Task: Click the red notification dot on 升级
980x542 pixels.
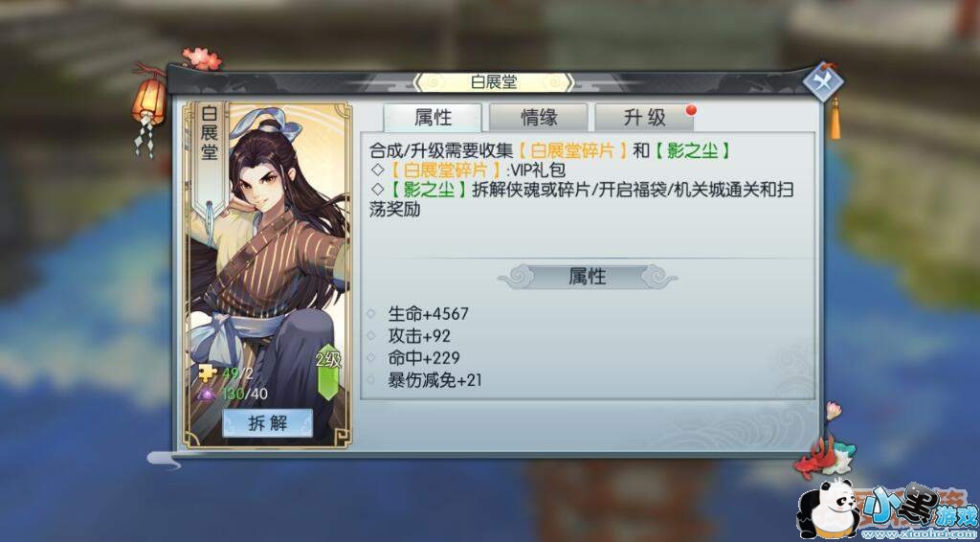Action: coord(691,110)
